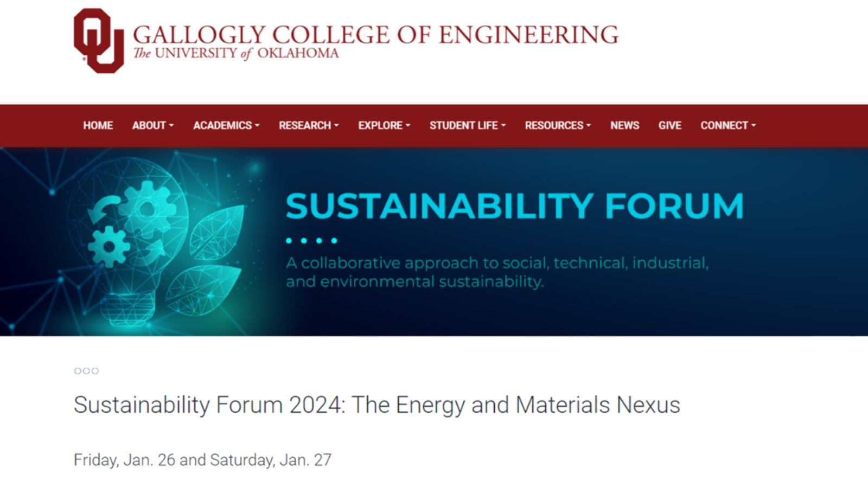Go to the Home page

(x=98, y=125)
